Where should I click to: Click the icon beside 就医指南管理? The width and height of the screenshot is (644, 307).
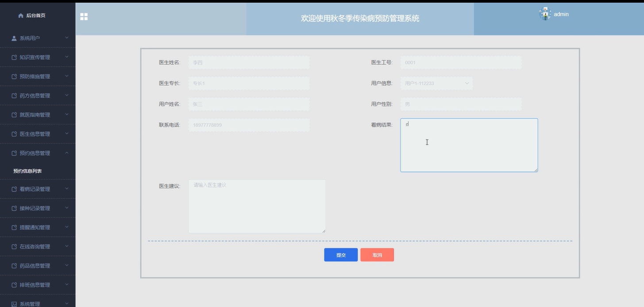[14, 115]
